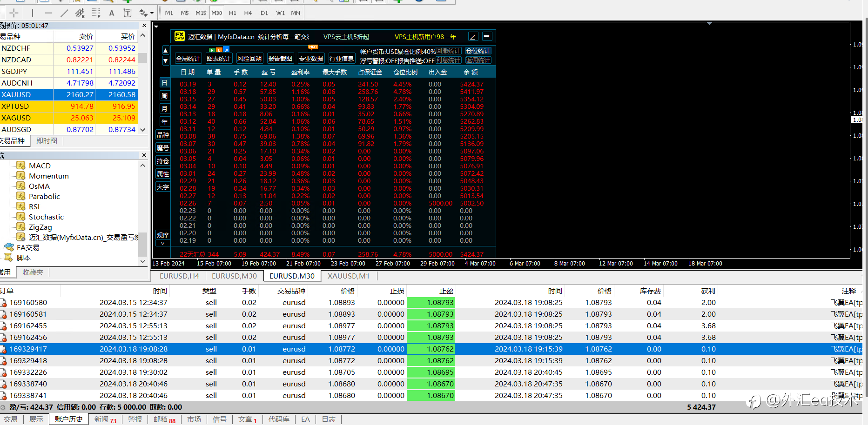The height and width of the screenshot is (425, 868).
Task: Select the 品种 side tab
Action: coord(163,135)
